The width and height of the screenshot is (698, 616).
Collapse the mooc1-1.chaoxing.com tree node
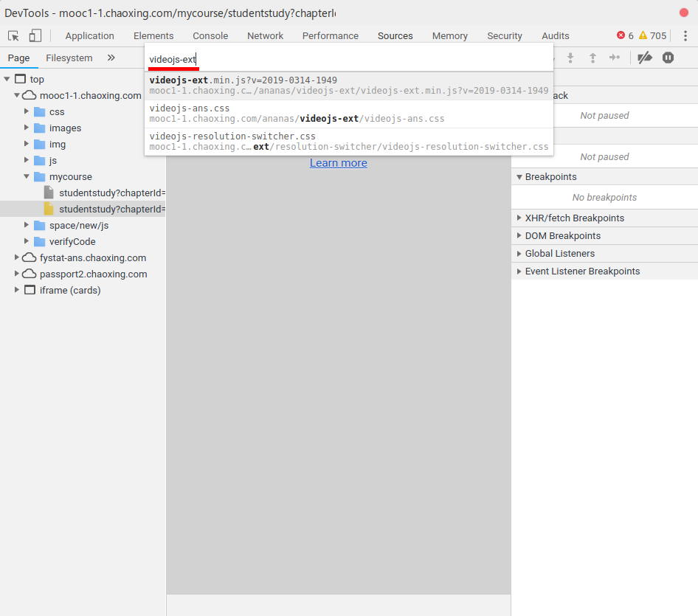16,95
